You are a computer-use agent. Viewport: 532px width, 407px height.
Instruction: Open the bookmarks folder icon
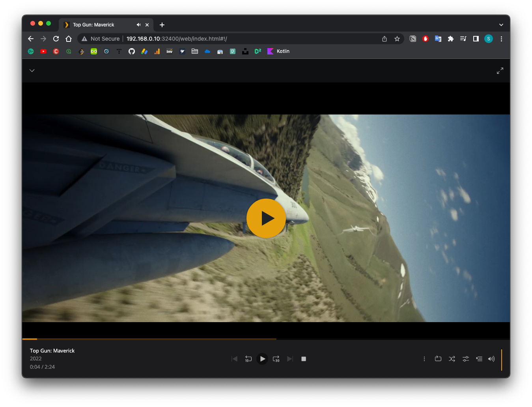(x=195, y=51)
